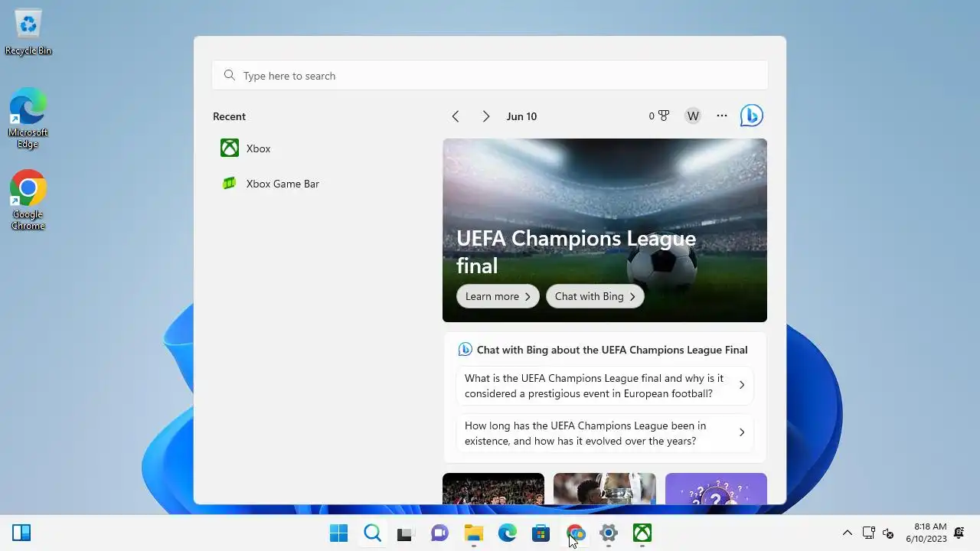Open Xbox Game Bar from Recent list
The width and height of the screenshot is (980, 551).
(x=269, y=184)
